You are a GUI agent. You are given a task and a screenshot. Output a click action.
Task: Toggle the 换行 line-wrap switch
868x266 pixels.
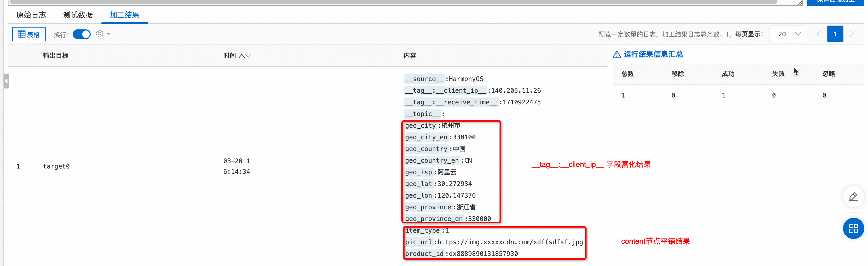[x=81, y=34]
